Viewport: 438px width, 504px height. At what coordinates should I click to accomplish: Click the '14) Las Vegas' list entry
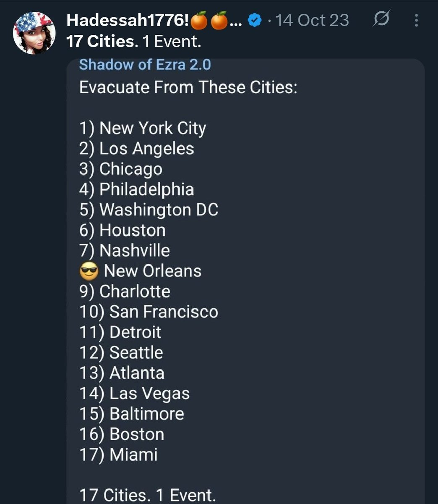[x=135, y=394]
